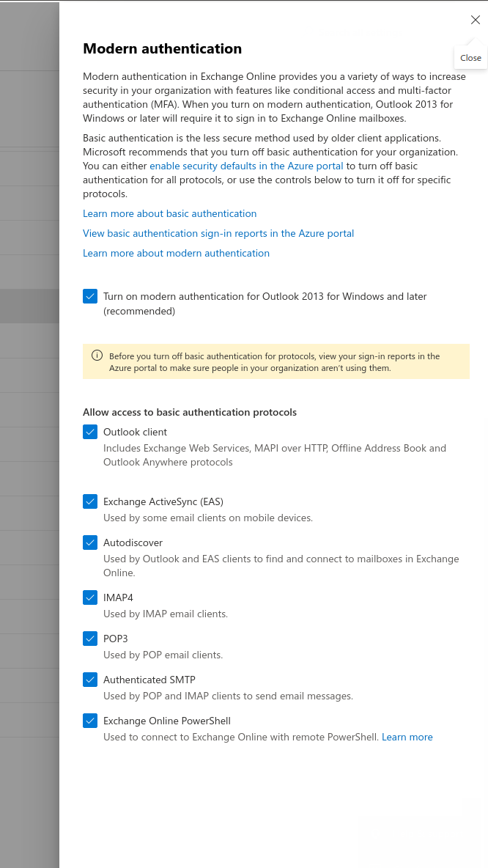
Task: Click 'Used by POP and IMAP clients to send' text
Action: pos(228,696)
